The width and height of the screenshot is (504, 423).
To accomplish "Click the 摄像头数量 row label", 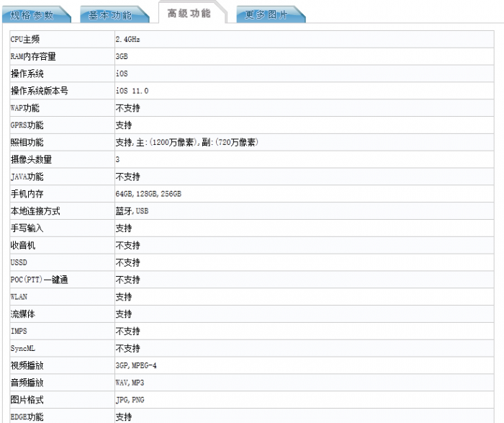I will (31, 159).
